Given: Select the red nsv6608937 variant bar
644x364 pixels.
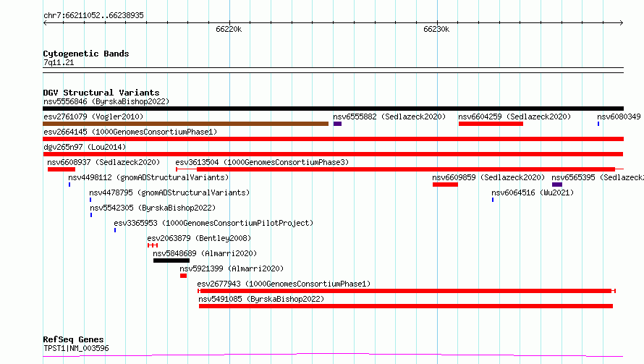Looking at the screenshot, I should point(62,169).
